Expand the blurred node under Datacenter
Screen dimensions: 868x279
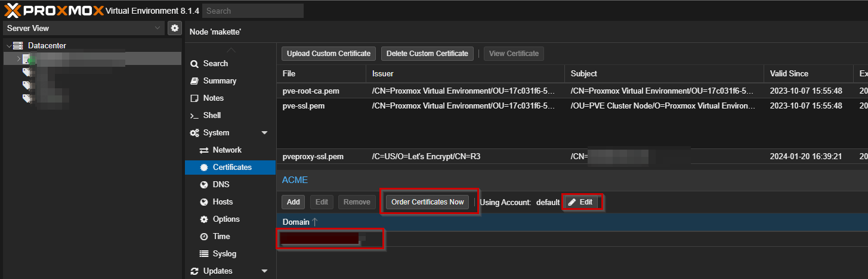pos(18,58)
